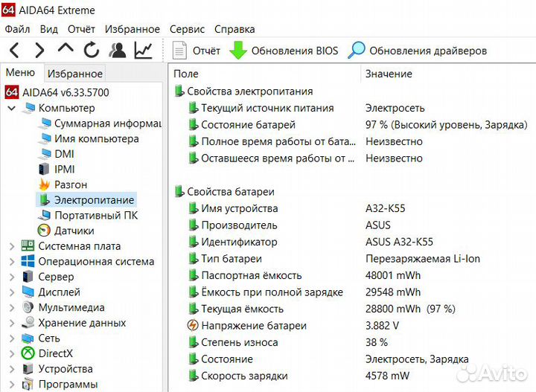The height and width of the screenshot is (392, 536).
Task: Collapse the Компьютер tree node
Action: pos(12,109)
